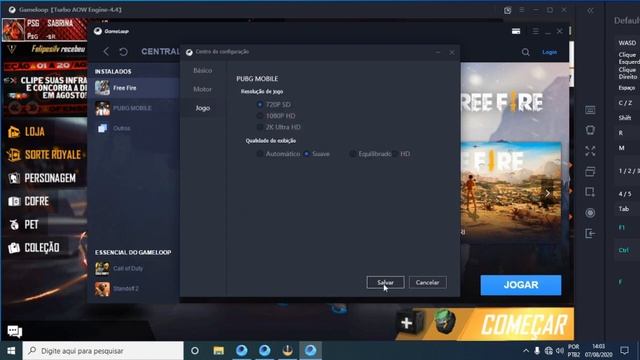The height and width of the screenshot is (360, 640).
Task: Click the Salvar button
Action: pos(385,282)
